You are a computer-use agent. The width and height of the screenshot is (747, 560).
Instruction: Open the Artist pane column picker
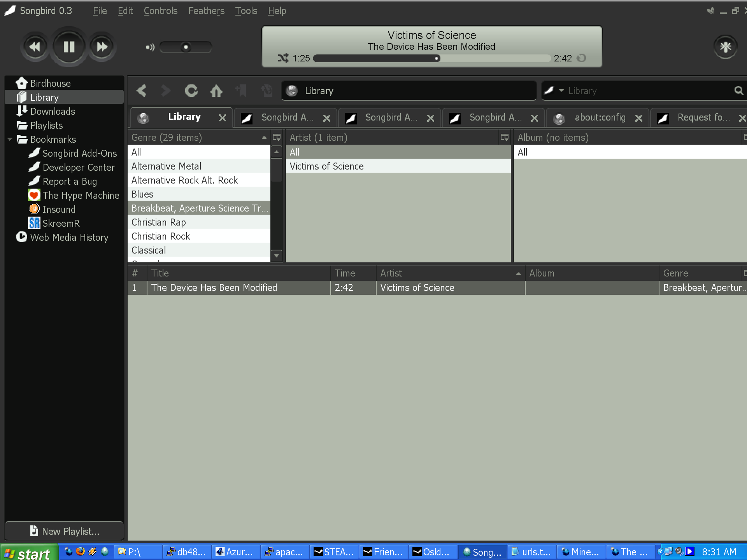click(x=505, y=137)
